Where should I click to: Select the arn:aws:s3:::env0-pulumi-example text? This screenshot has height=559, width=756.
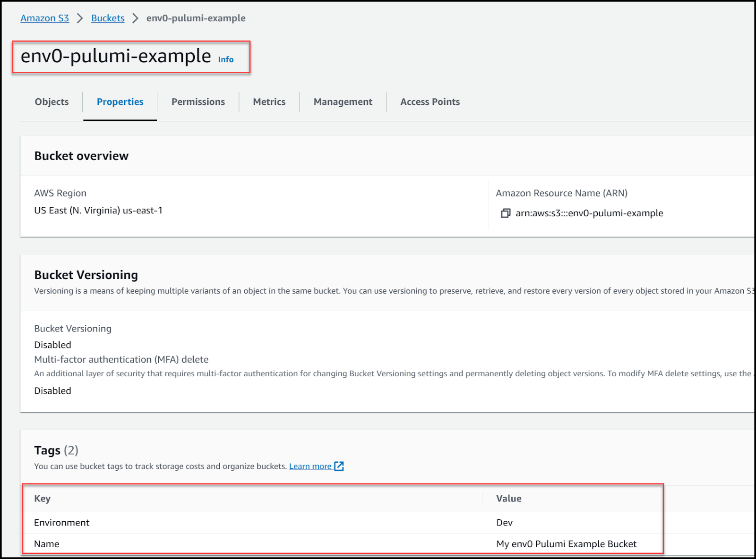coord(589,213)
